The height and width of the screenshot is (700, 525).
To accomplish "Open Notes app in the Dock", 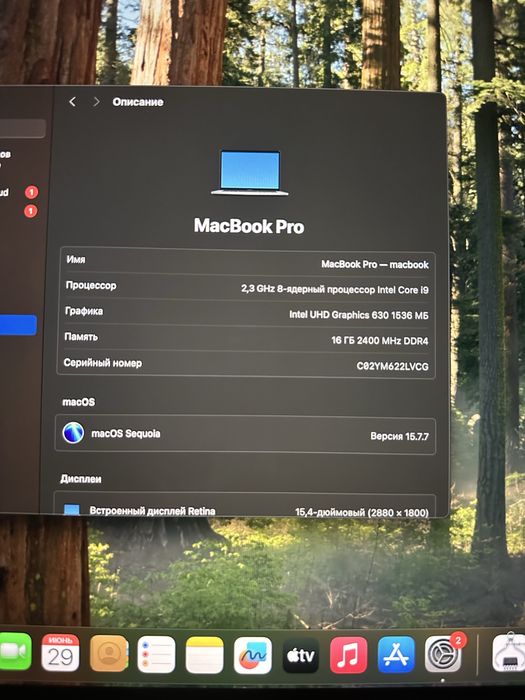I will click(204, 654).
